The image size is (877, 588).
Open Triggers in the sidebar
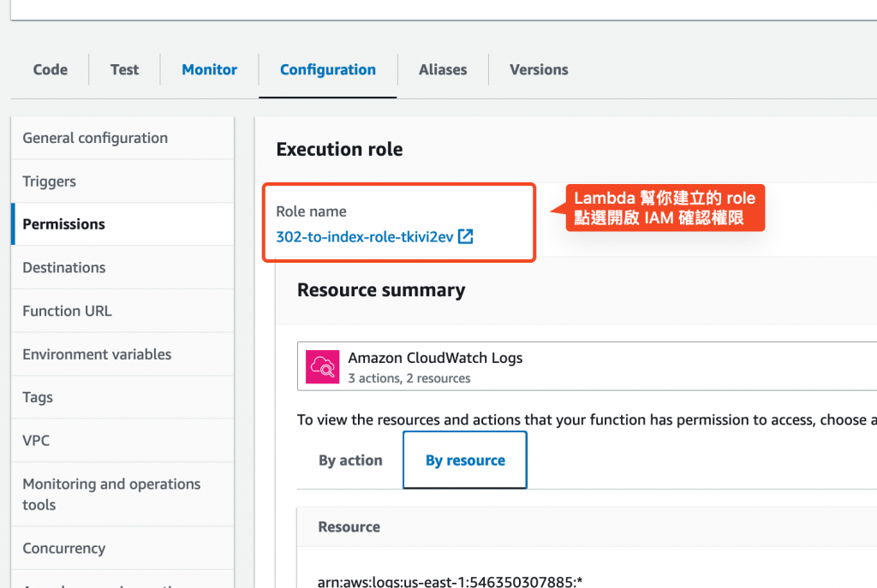tap(50, 181)
